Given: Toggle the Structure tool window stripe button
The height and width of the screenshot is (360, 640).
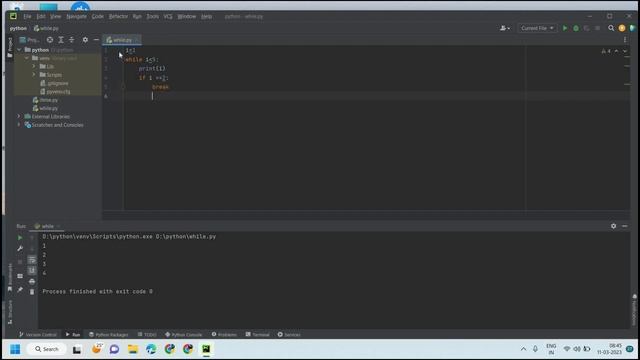Looking at the screenshot, I should 10,312.
